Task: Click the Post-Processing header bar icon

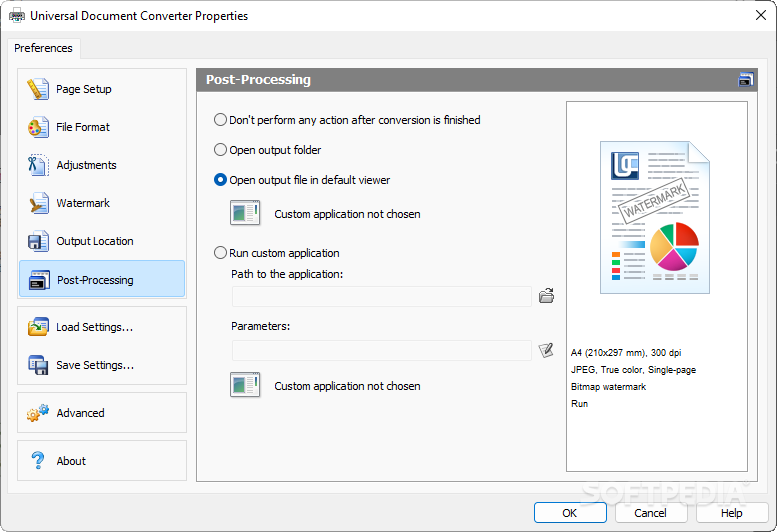Action: 745,79
